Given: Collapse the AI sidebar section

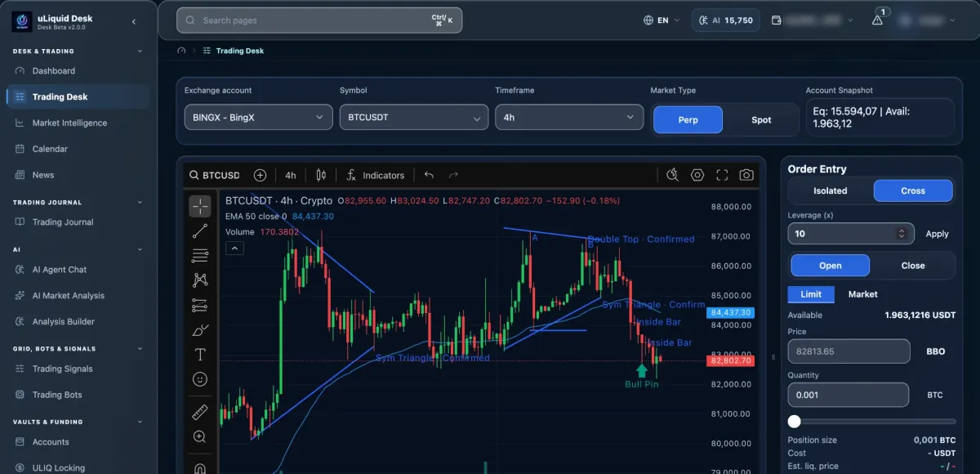Looking at the screenshot, I should pos(140,249).
